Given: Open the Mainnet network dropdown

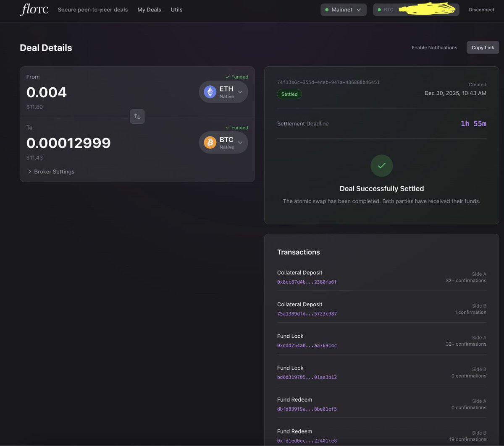Looking at the screenshot, I should coord(344,10).
